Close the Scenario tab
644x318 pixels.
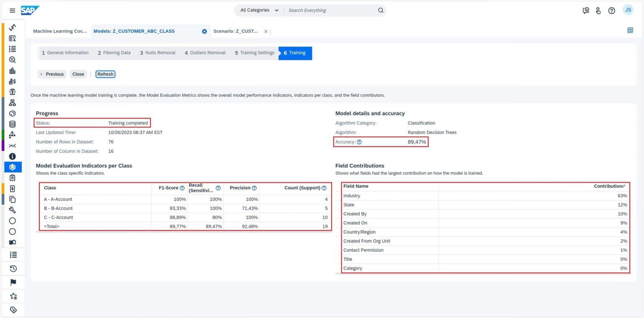266,31
